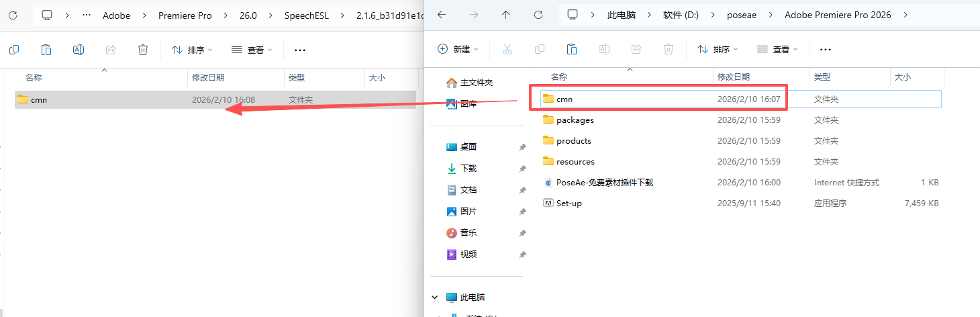Screen dimensions: 980x317
Task: Select the products folder
Action: tap(742, 141)
